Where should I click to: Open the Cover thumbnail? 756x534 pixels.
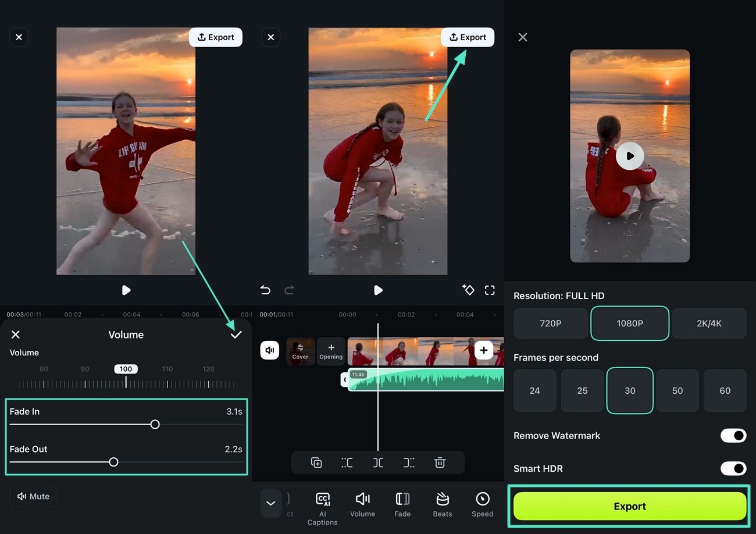pos(300,351)
